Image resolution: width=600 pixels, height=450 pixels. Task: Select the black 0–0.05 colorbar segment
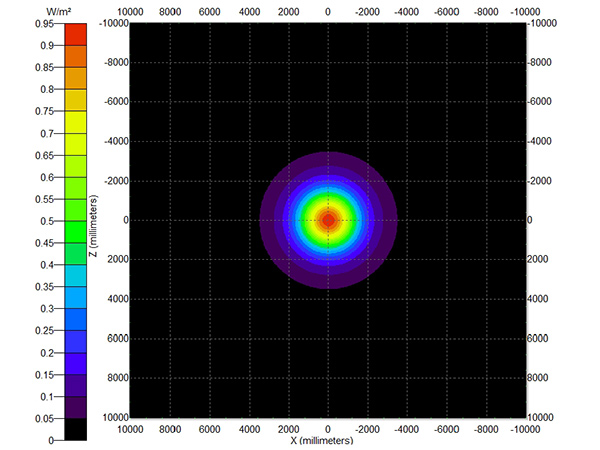tap(76, 429)
